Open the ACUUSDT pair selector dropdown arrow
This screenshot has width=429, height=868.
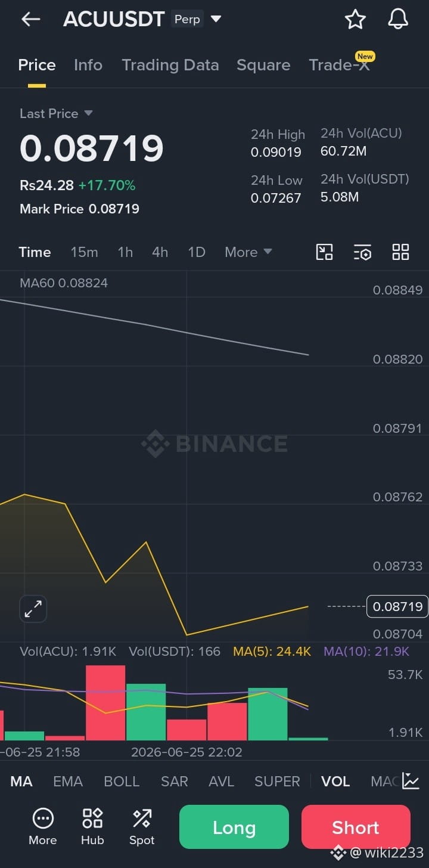pos(216,19)
